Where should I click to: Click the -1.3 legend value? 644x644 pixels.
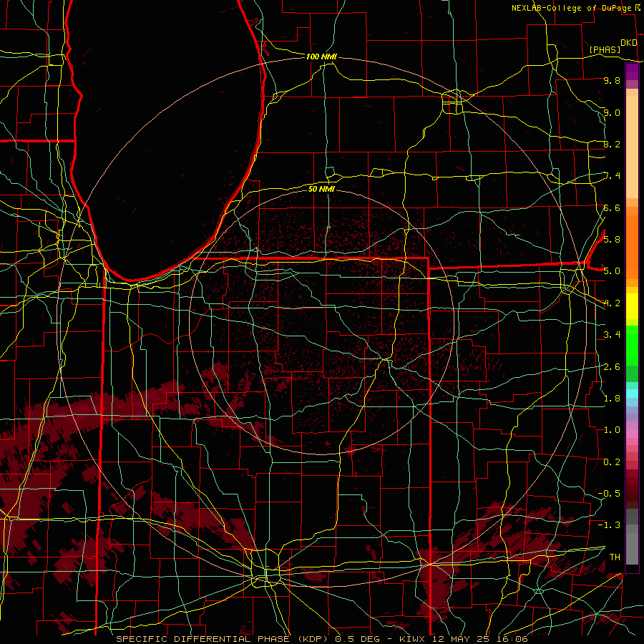(x=609, y=525)
